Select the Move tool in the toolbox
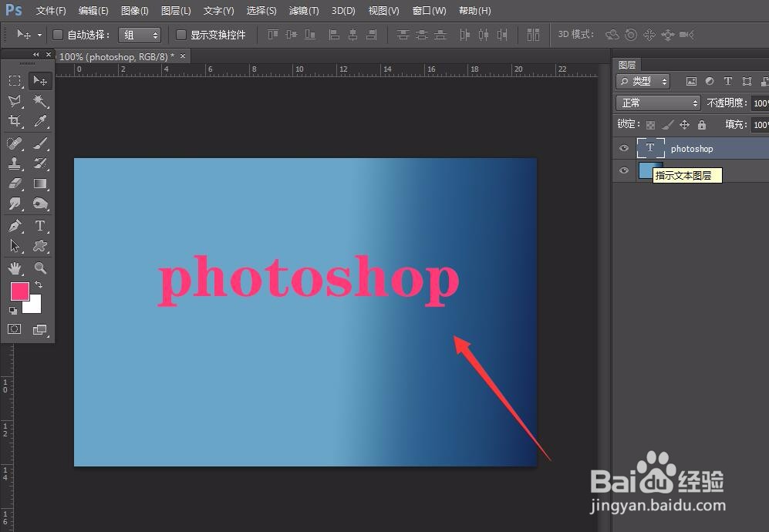The width and height of the screenshot is (769, 532). tap(40, 81)
